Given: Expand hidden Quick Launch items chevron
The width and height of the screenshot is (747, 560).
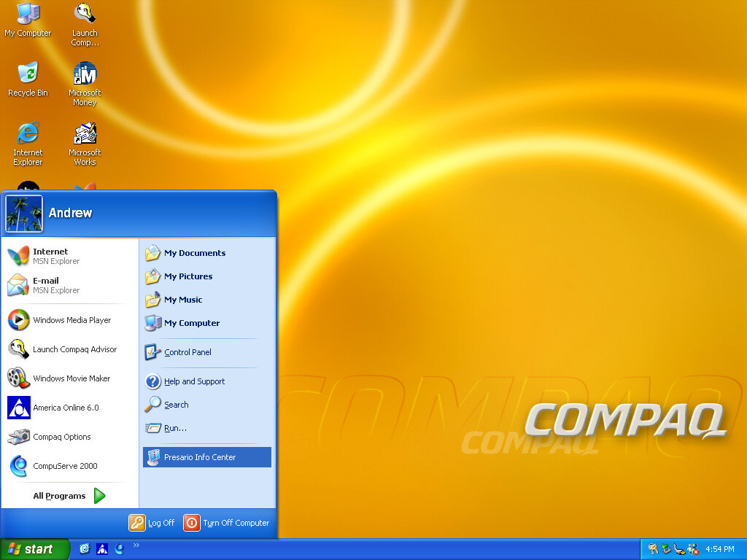Looking at the screenshot, I should [136, 545].
